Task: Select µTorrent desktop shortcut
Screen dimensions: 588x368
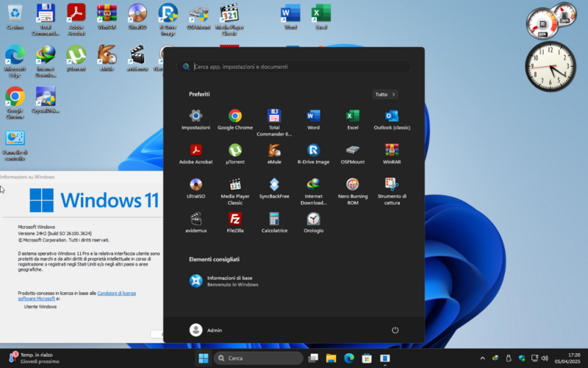Action: pos(76,58)
